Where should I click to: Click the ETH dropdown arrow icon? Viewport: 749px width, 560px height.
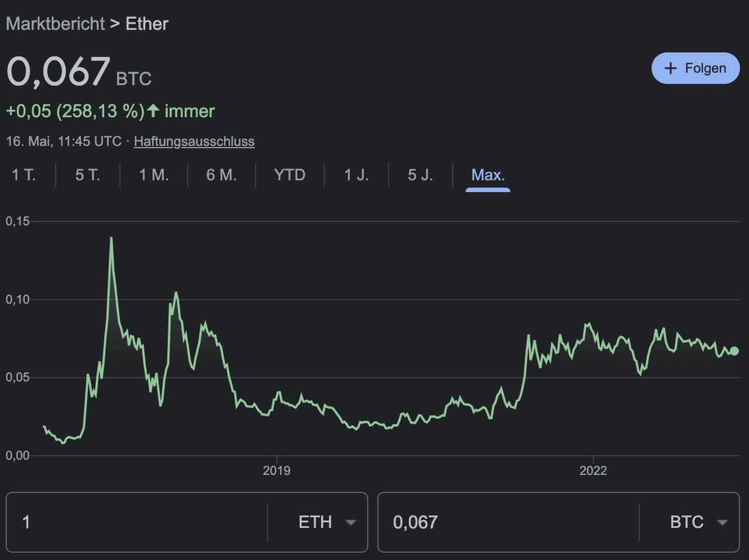click(x=351, y=523)
